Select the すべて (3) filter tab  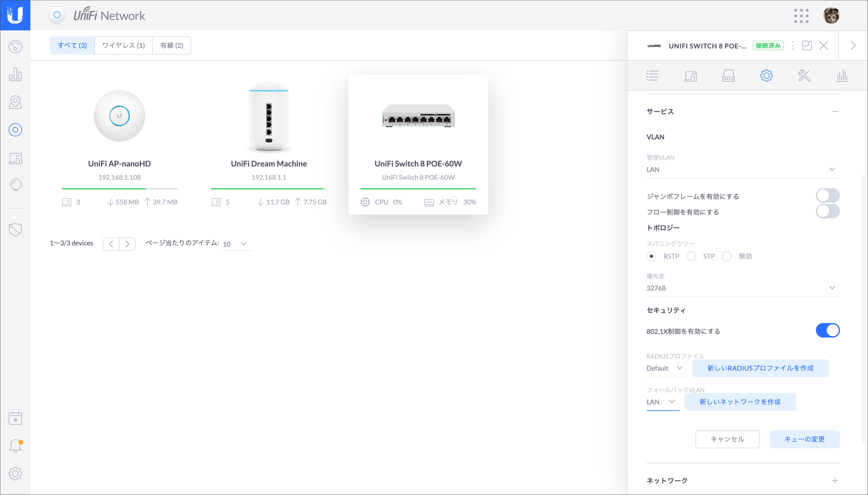click(72, 45)
